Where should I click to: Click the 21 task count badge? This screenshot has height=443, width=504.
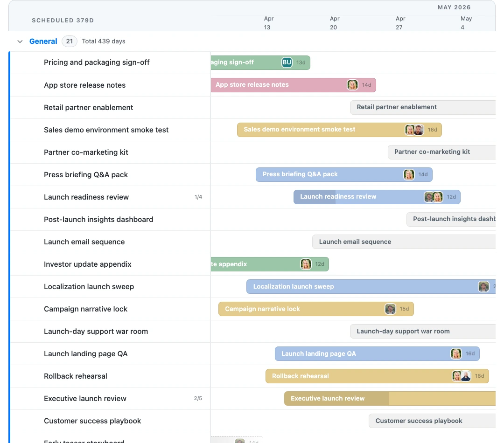(x=70, y=41)
